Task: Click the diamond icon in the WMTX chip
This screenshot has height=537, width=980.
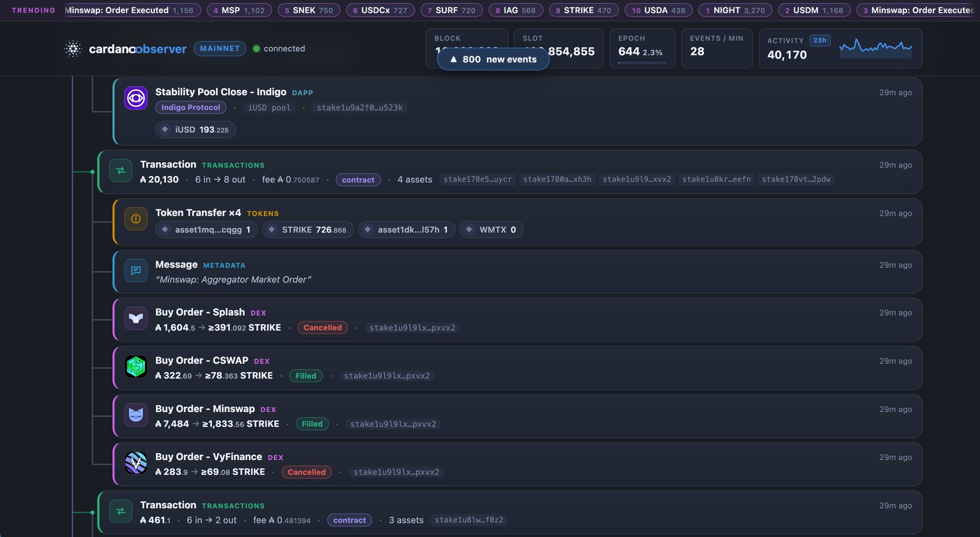Action: pos(469,230)
